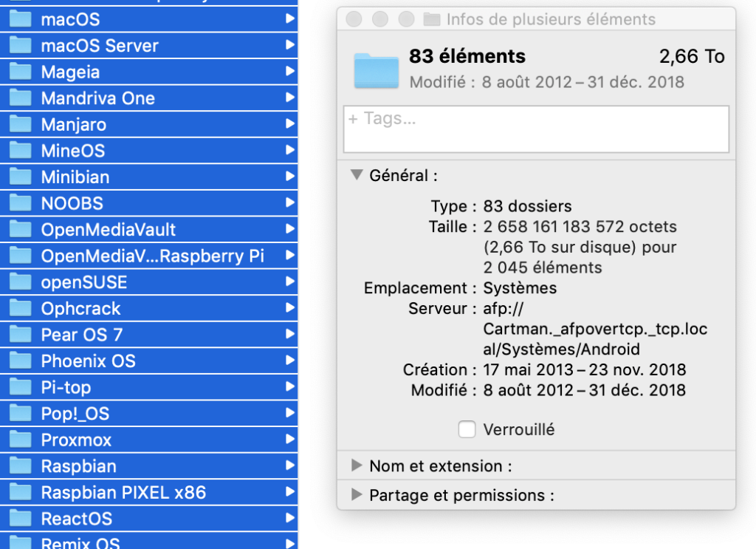Click the "2,66 To" size in the header

[692, 56]
